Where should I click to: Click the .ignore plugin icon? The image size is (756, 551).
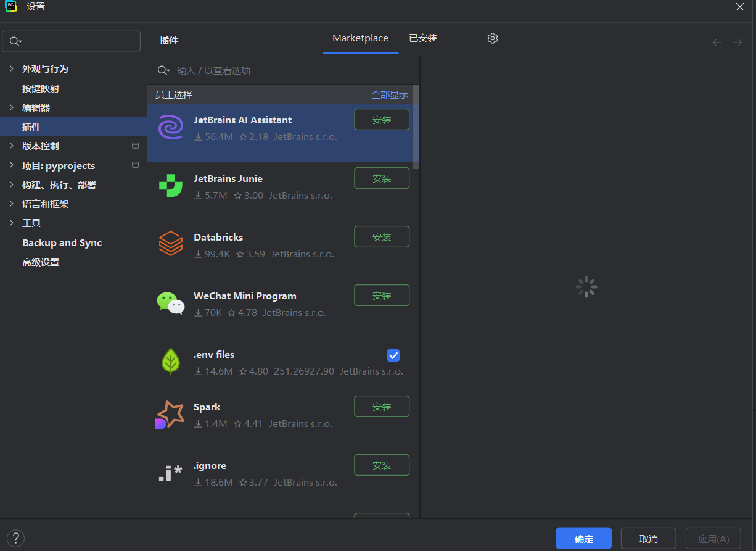pos(170,473)
